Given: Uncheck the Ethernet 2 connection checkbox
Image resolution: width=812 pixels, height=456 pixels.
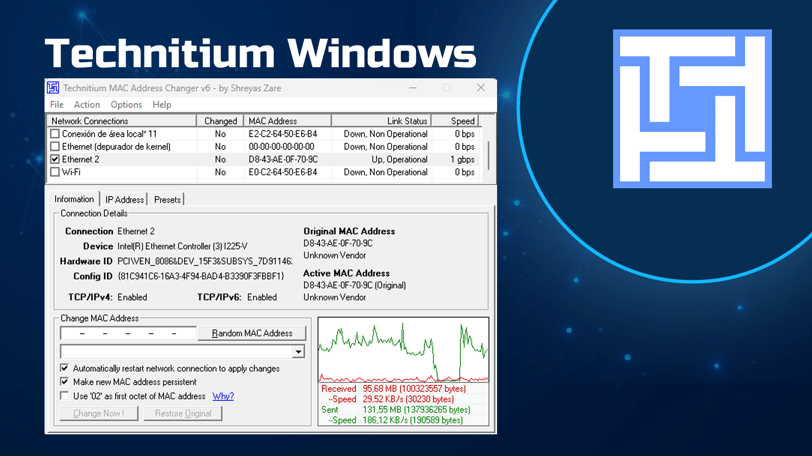Looking at the screenshot, I should point(55,159).
